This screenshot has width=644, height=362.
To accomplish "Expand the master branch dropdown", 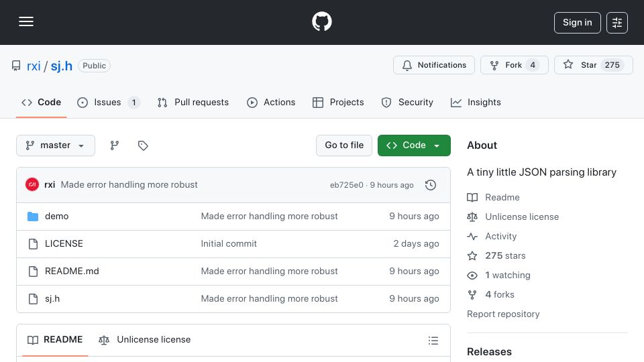I will (x=56, y=145).
